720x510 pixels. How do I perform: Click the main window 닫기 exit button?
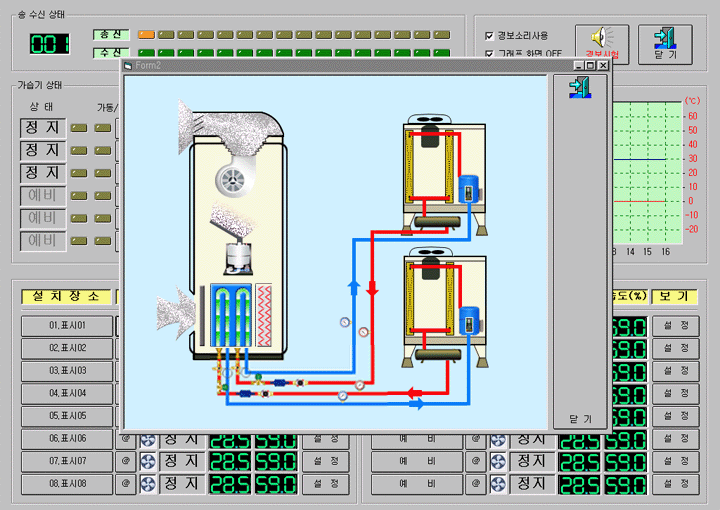[x=665, y=45]
